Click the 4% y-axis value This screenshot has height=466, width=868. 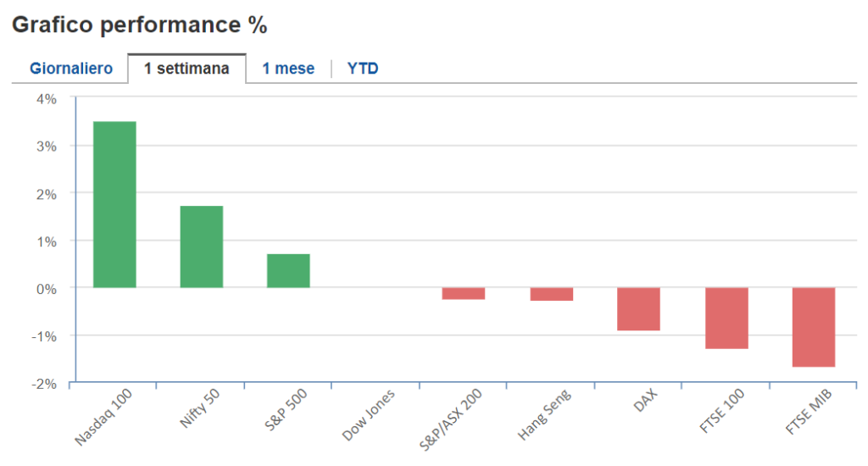47,99
